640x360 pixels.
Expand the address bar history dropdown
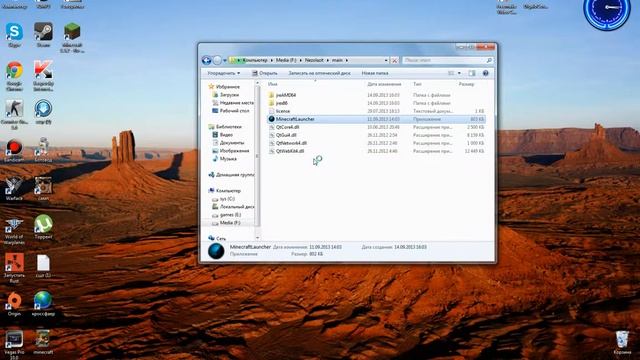pos(386,60)
